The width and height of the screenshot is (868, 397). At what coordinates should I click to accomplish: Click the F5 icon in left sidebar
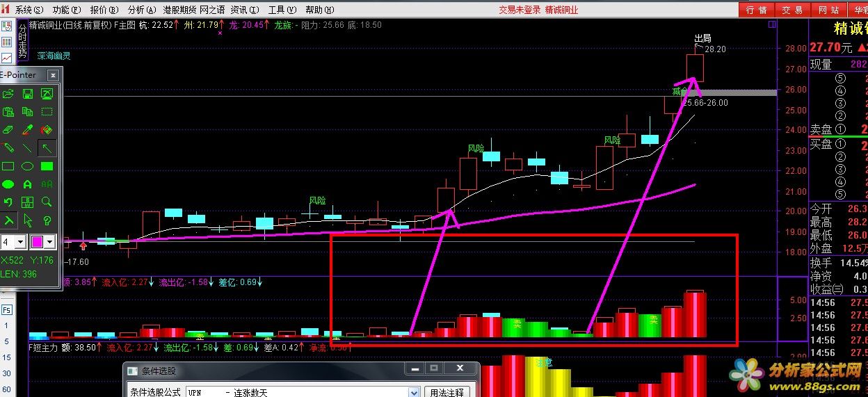coord(6,309)
